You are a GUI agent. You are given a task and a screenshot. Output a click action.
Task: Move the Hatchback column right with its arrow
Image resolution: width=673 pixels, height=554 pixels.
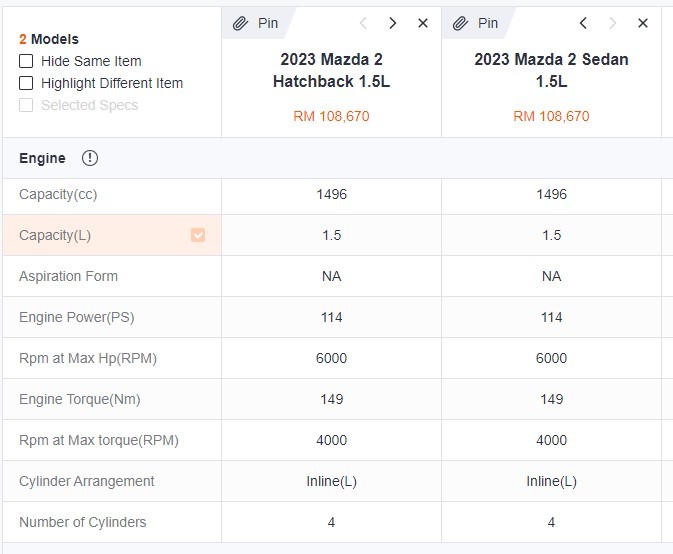click(x=392, y=23)
